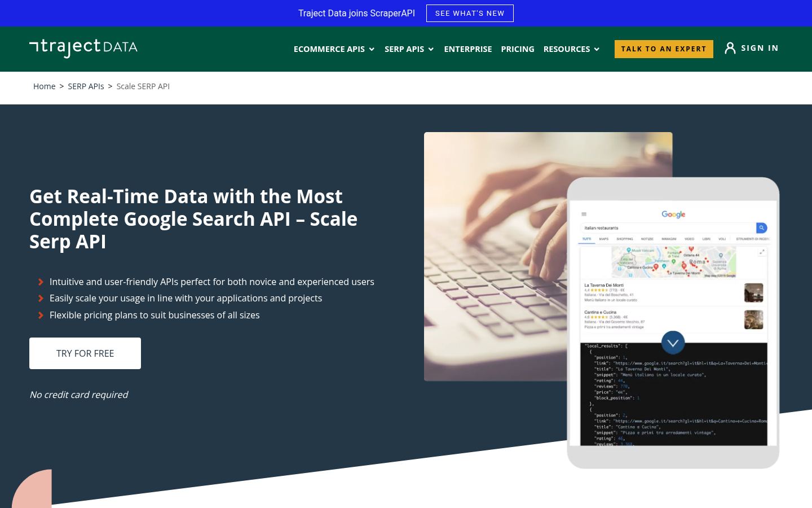Click the Try For Free button
Image resolution: width=812 pixels, height=508 pixels.
coord(85,353)
